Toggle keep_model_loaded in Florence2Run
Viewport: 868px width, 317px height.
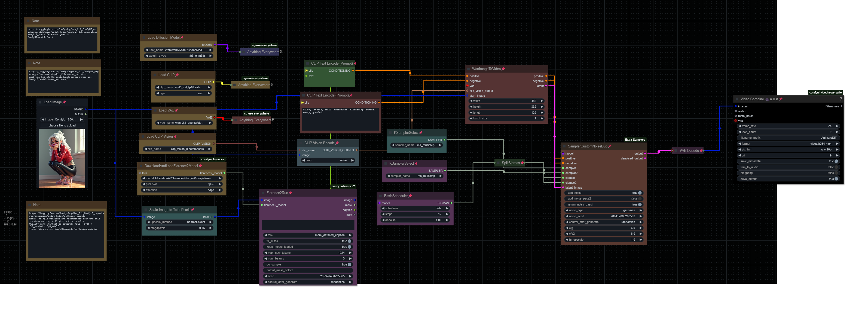tap(349, 247)
